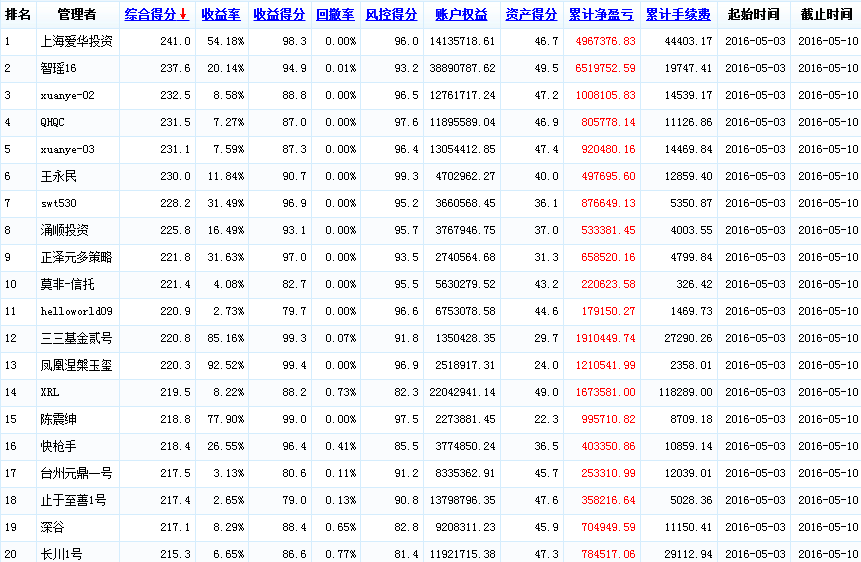Viewport: 861px width, 562px height.
Task: Select manager 三三基金贰号
Action: pyautogui.click(x=76, y=338)
